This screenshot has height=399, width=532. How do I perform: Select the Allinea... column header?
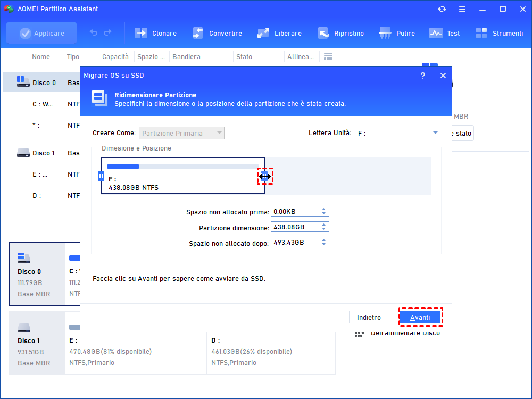301,57
